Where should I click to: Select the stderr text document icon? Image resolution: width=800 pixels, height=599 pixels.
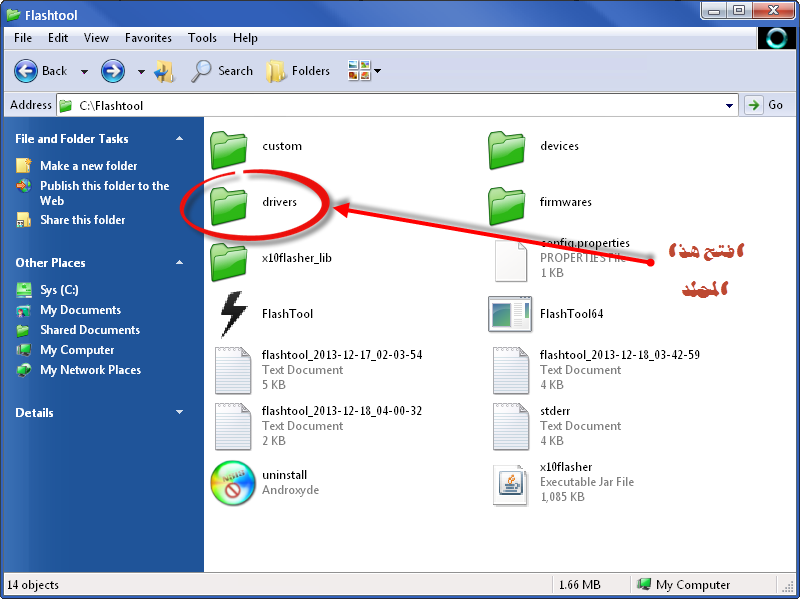point(511,426)
